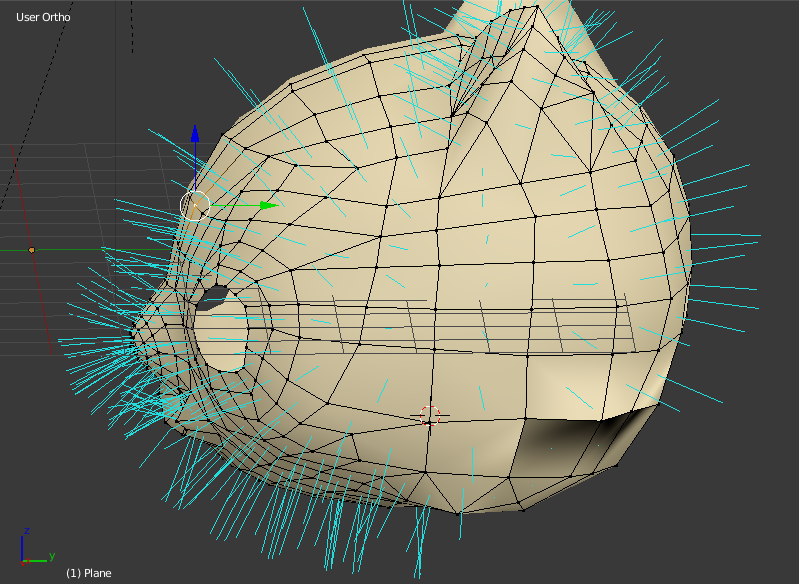The image size is (799, 584).
Task: Click the white circle manipulator center
Action: click(195, 206)
